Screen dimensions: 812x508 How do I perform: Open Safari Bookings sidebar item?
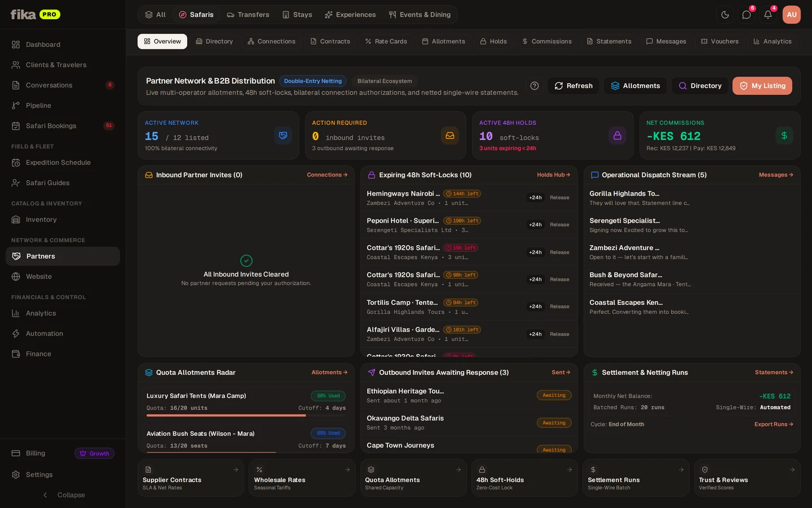[63, 126]
